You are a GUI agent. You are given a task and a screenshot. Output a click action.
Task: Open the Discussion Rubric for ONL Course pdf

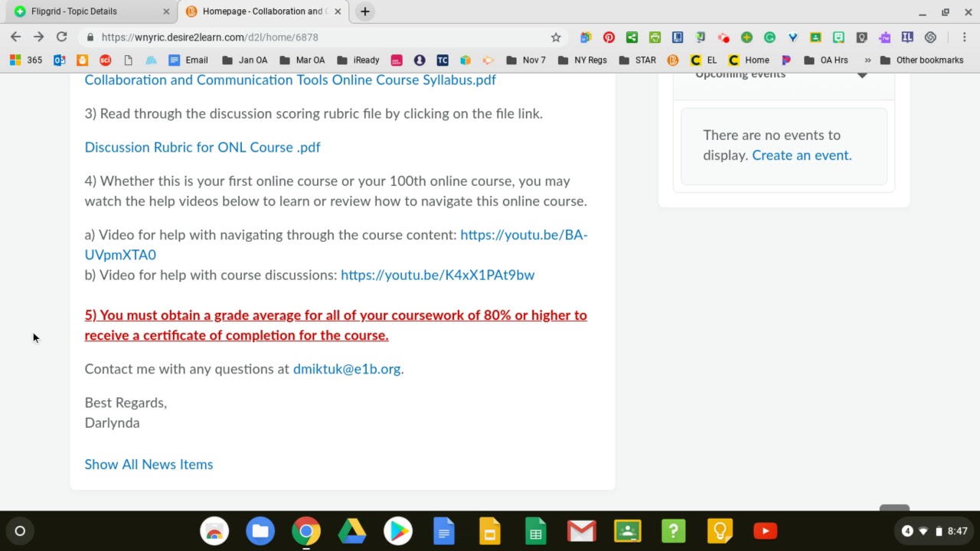click(202, 147)
